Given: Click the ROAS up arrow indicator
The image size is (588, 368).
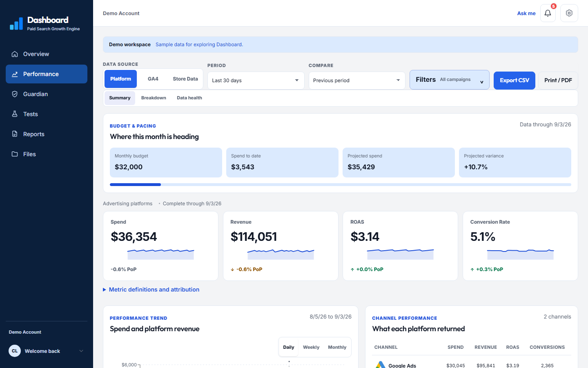Looking at the screenshot, I should 352,269.
